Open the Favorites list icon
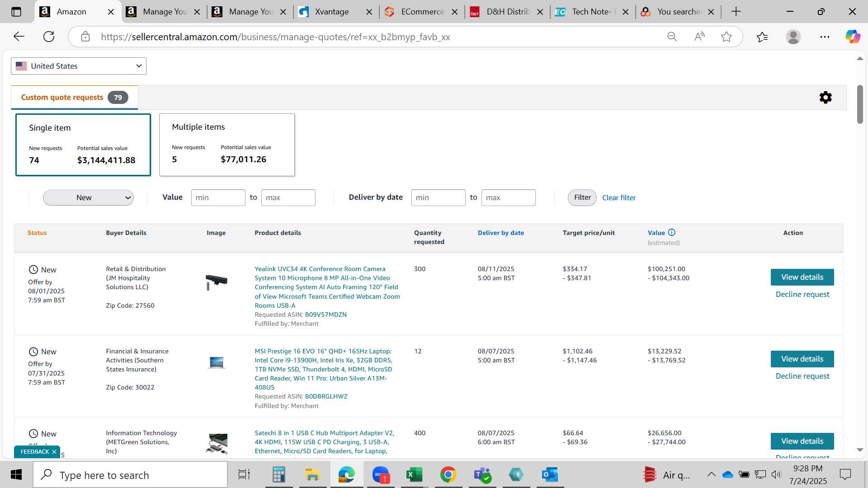This screenshot has width=868, height=488. (762, 37)
